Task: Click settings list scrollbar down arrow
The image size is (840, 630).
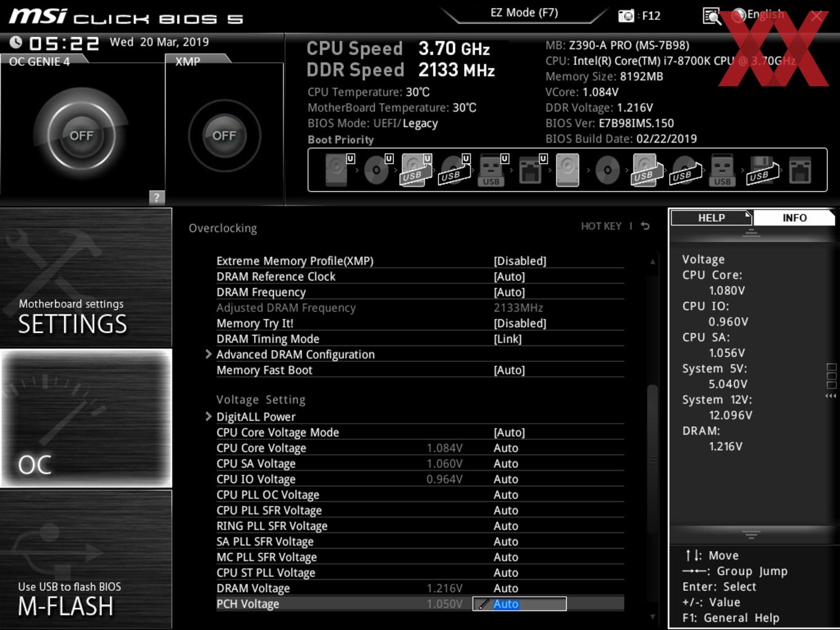Action: point(652,616)
